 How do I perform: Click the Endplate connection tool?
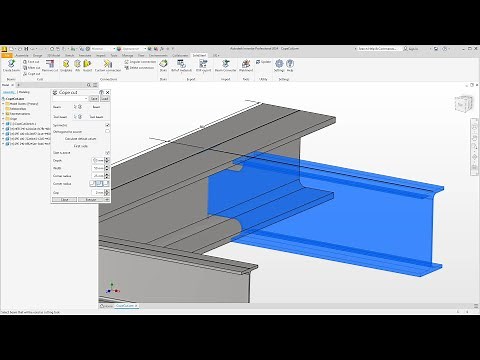[x=66, y=66]
